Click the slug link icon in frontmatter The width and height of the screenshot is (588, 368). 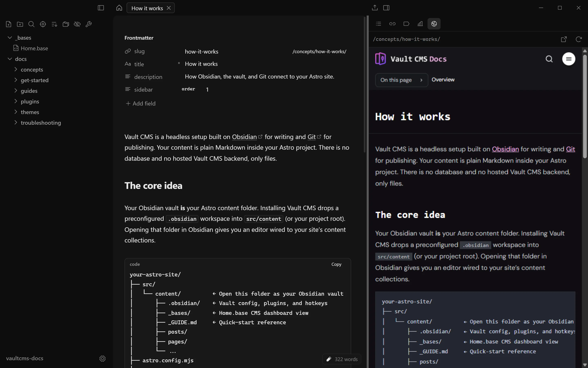pyautogui.click(x=128, y=51)
